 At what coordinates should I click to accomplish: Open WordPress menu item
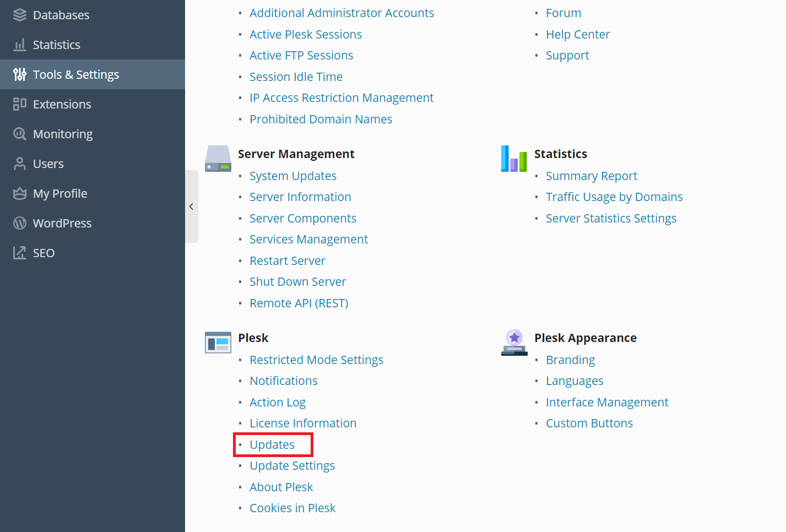(93, 223)
